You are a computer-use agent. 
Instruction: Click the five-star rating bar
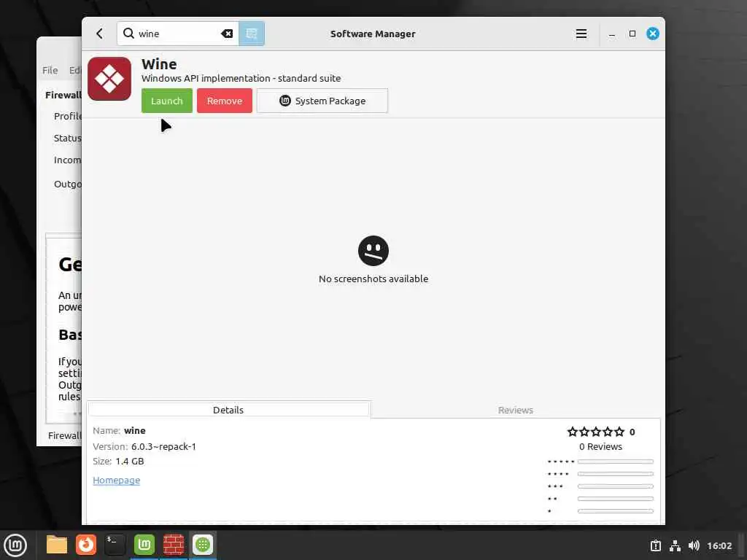tap(615, 462)
